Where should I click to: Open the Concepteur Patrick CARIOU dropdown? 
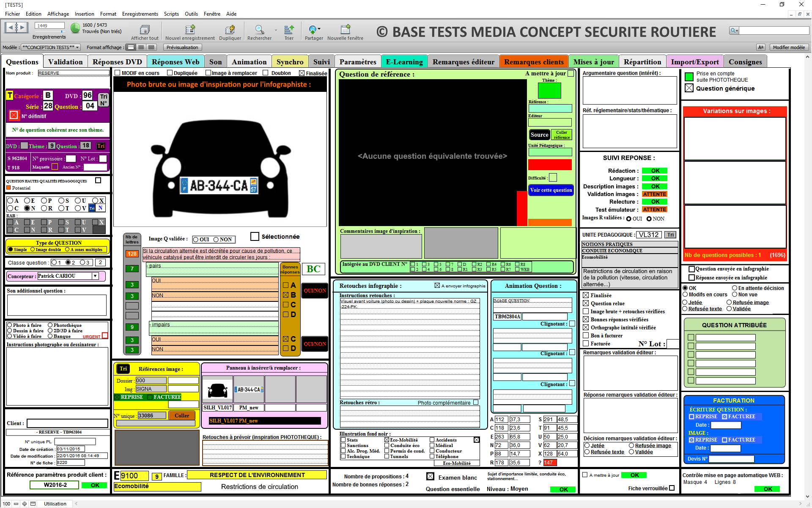96,276
